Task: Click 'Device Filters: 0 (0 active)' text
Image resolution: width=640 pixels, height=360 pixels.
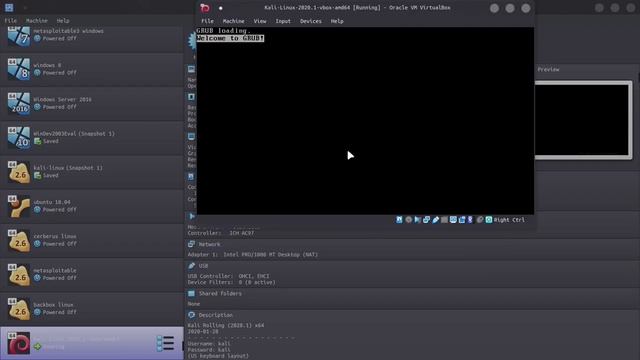Action: tap(231, 282)
